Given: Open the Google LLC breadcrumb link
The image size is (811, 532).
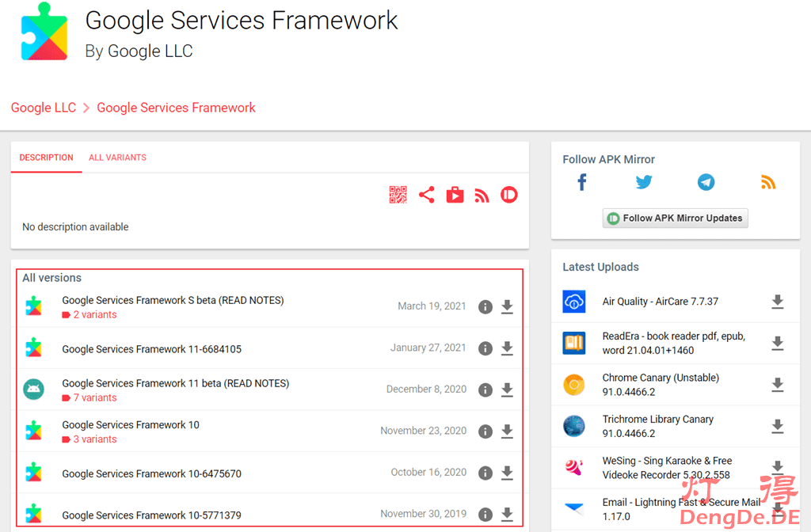Looking at the screenshot, I should click(43, 108).
